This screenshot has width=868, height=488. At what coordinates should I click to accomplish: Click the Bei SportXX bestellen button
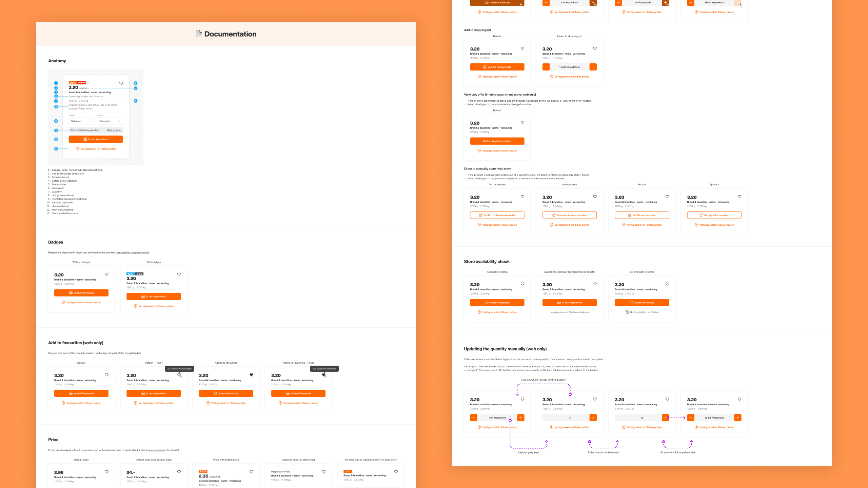pos(714,215)
